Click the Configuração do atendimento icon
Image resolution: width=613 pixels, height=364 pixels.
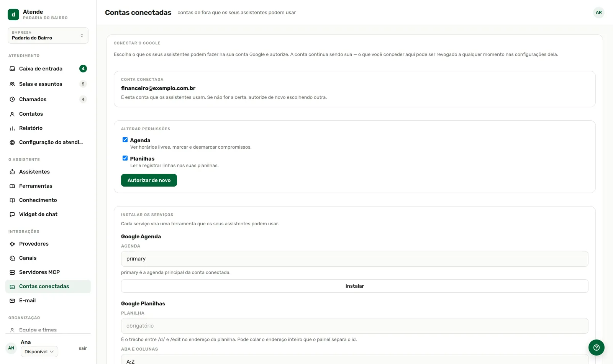12,142
